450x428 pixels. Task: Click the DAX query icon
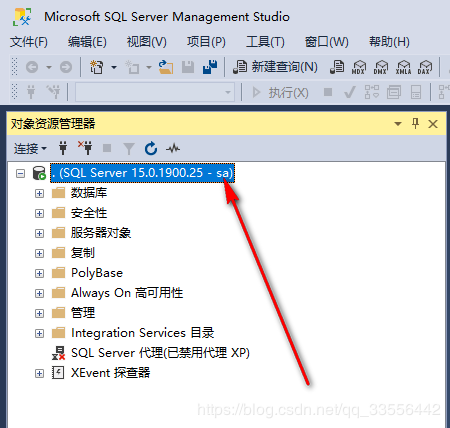point(425,67)
